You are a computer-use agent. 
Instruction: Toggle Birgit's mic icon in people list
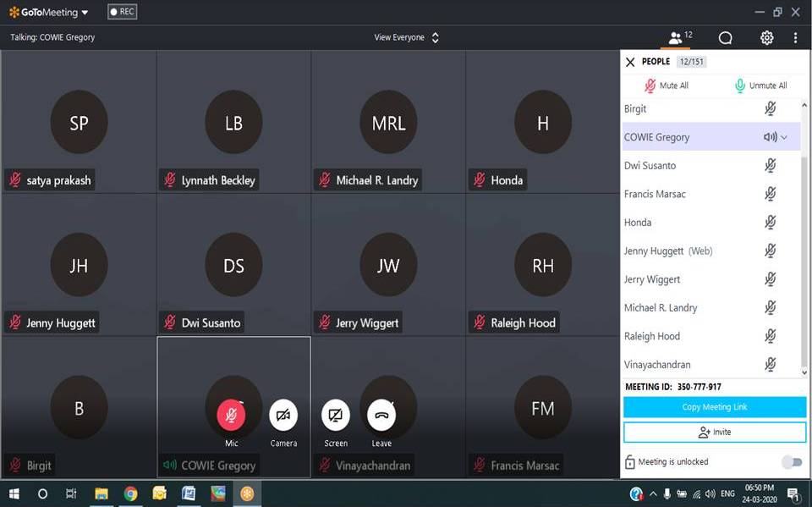770,108
